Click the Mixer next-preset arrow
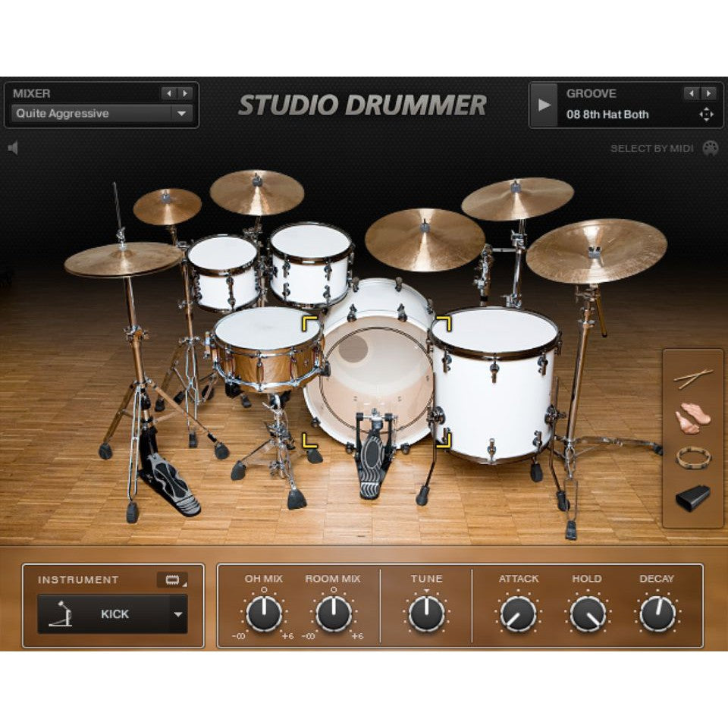The image size is (728, 728). point(184,94)
